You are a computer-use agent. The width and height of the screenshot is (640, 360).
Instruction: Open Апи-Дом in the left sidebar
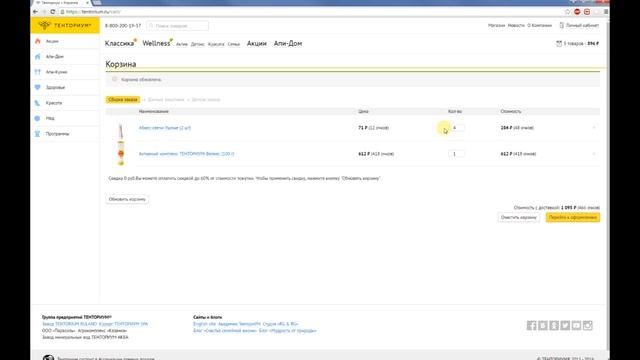click(55, 56)
